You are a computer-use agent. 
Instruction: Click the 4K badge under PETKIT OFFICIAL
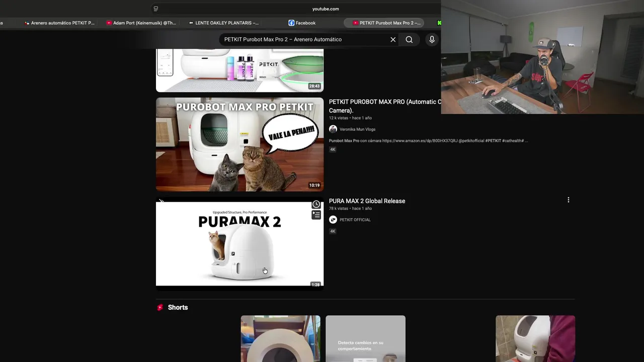[x=333, y=231]
